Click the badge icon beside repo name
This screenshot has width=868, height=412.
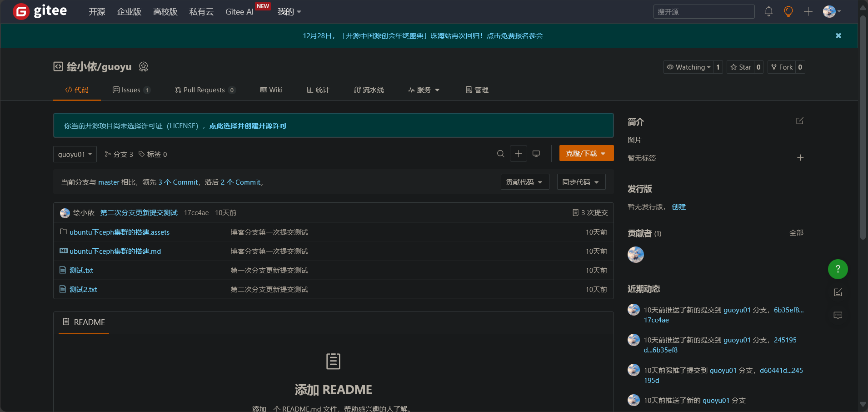pyautogui.click(x=144, y=67)
